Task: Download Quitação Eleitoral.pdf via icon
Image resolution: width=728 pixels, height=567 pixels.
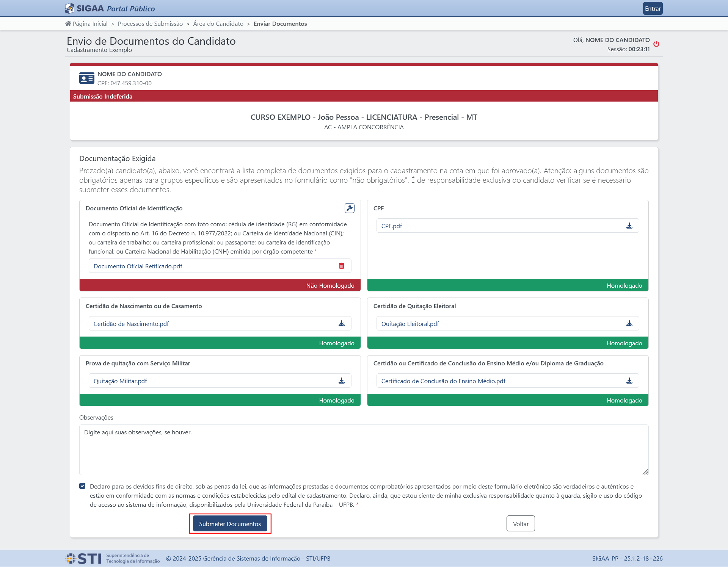Action: click(x=629, y=324)
